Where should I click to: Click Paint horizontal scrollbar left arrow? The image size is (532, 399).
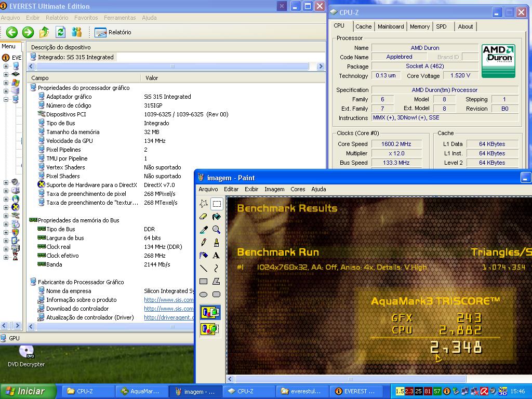(x=230, y=379)
